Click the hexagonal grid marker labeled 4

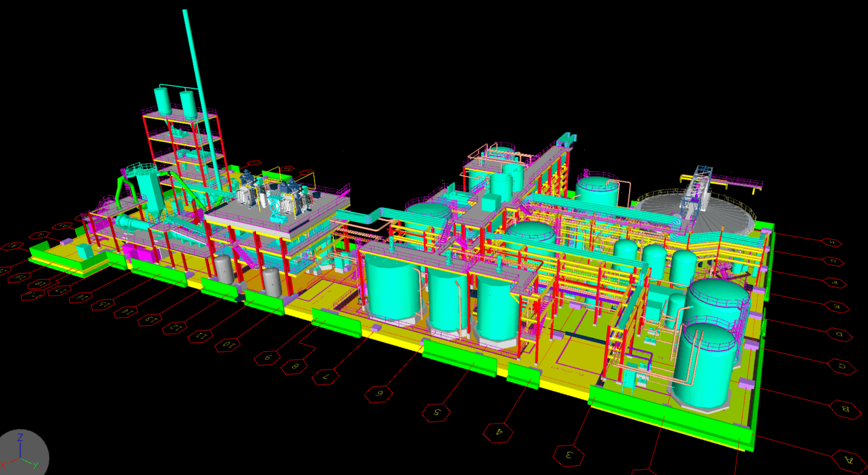(x=499, y=431)
